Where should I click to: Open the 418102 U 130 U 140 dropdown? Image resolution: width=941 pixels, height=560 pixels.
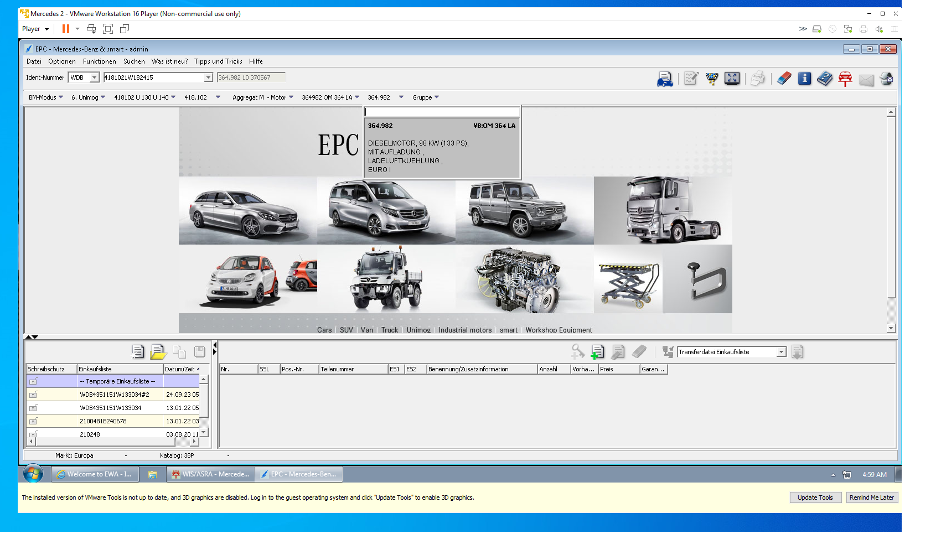click(144, 97)
